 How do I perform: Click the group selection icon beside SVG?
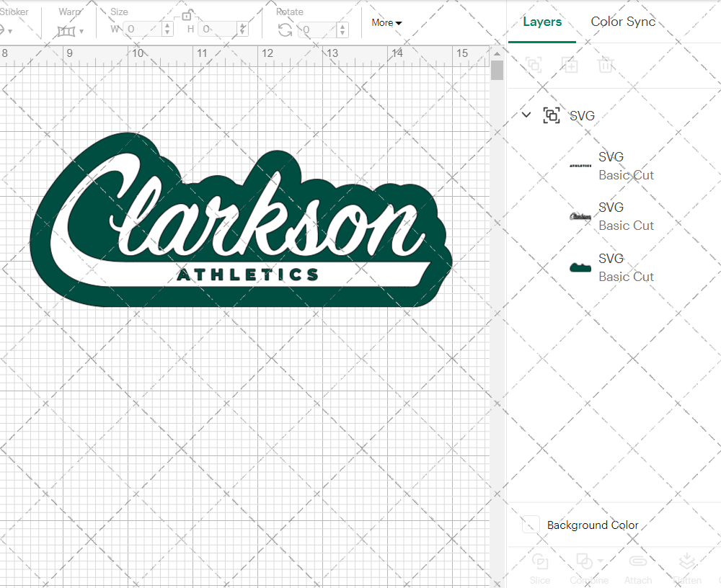pyautogui.click(x=552, y=115)
